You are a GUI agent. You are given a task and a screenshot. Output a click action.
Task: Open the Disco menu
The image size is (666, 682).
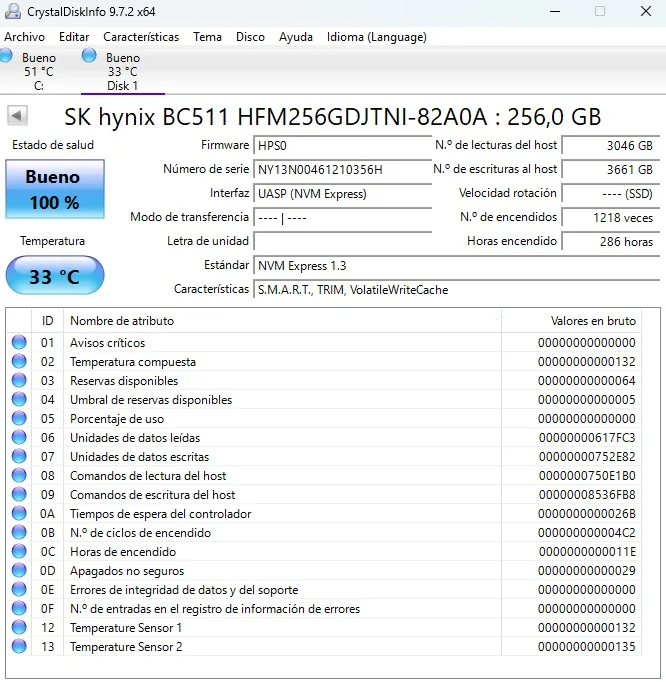coord(250,37)
